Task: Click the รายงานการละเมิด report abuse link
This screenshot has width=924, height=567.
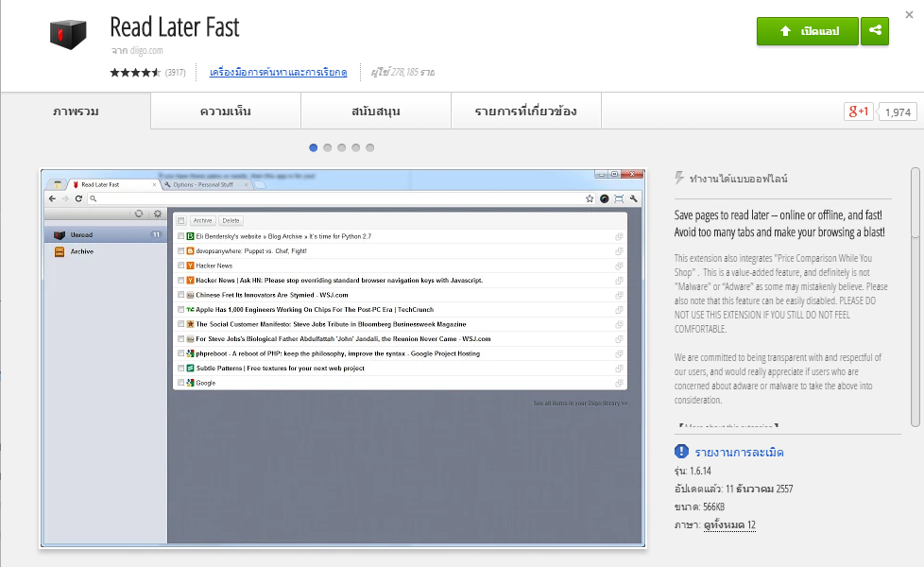Action: pos(739,453)
